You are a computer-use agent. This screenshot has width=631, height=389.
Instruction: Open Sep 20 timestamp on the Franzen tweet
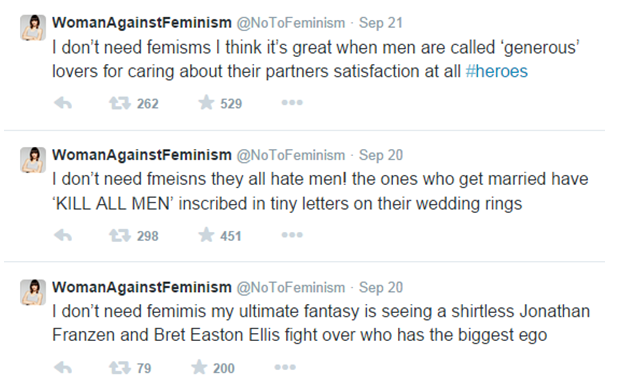pyautogui.click(x=381, y=288)
